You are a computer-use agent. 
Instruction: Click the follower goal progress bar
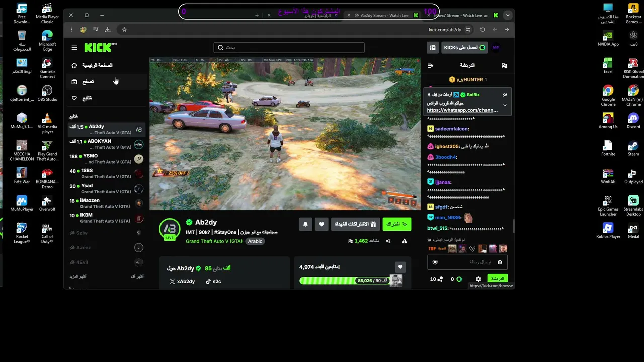345,281
